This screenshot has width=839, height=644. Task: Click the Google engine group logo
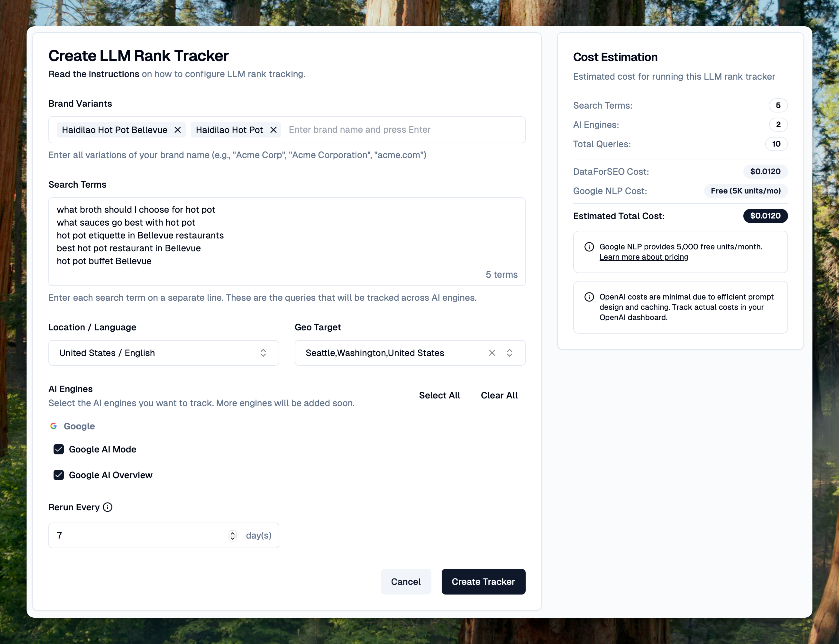[x=54, y=426]
